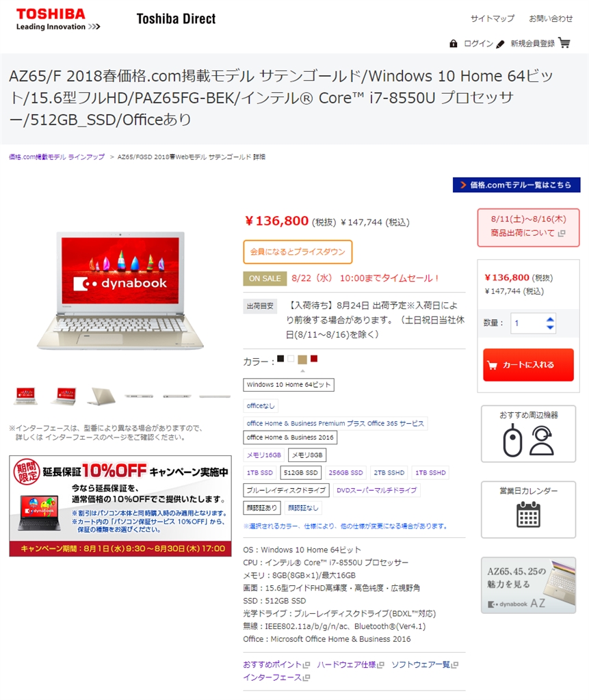
Task: Add the laptop to cart with カートに入れる
Action: pos(528,365)
